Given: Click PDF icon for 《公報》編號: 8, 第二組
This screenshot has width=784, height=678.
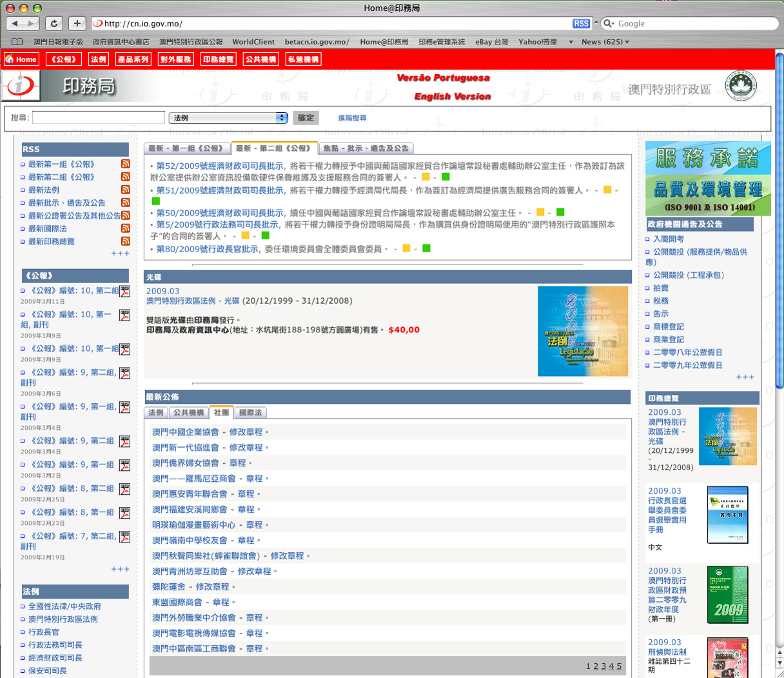Looking at the screenshot, I should click(124, 489).
